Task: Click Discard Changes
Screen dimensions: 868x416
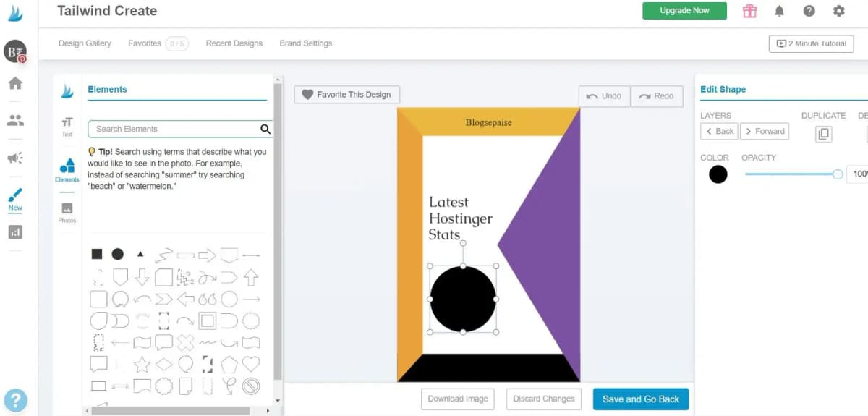Action: [x=544, y=399]
